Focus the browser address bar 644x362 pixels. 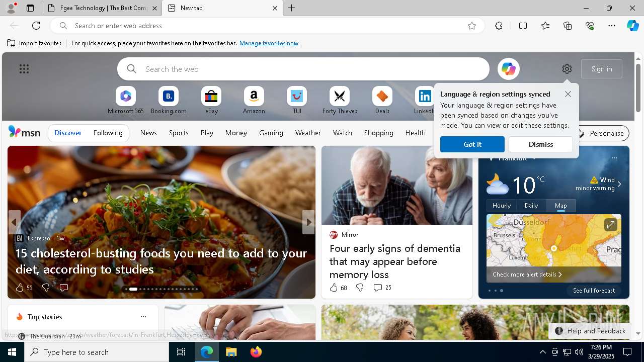point(267,26)
